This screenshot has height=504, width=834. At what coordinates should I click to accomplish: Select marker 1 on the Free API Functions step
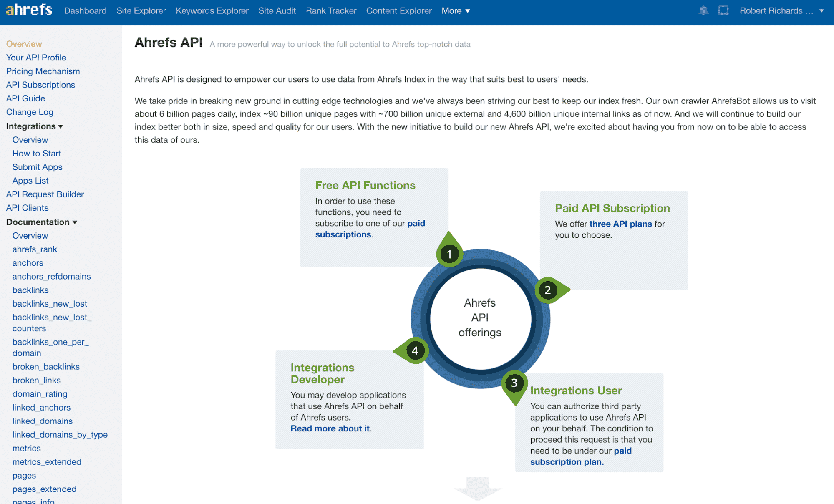coord(449,253)
